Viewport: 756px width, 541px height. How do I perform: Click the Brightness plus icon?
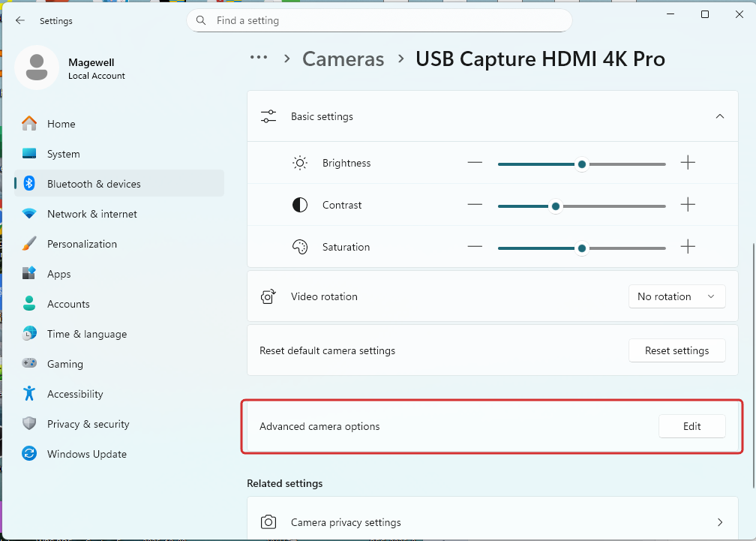point(688,163)
